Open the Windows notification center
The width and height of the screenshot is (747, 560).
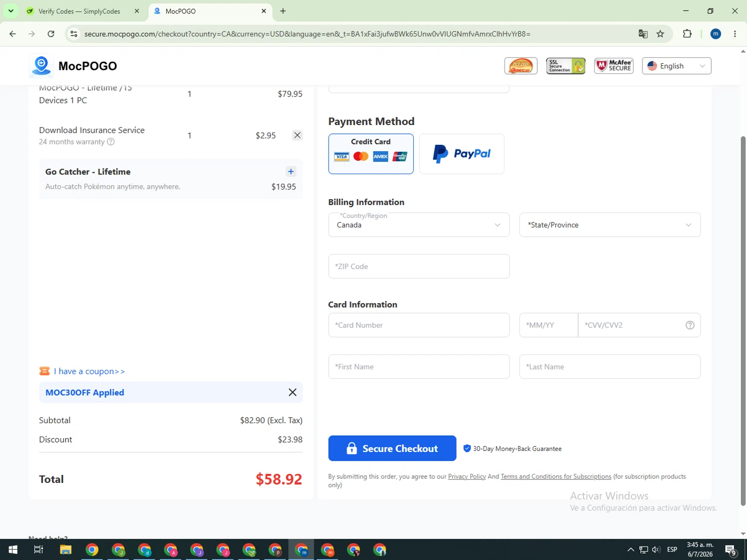point(731,550)
